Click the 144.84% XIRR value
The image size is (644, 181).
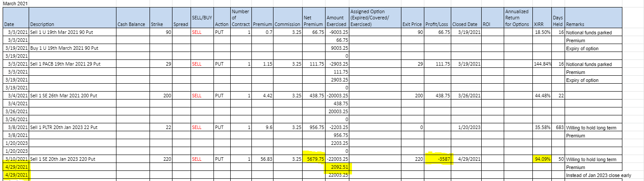point(543,64)
